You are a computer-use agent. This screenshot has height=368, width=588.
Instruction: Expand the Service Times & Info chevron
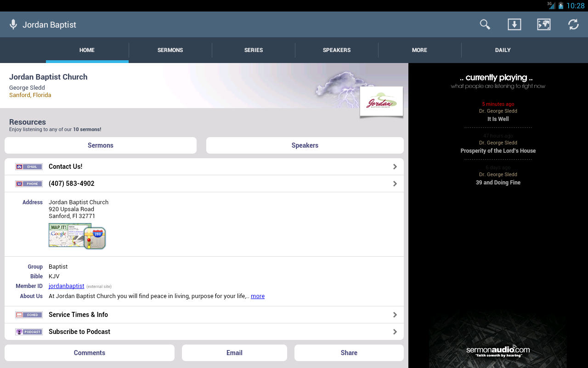(395, 315)
